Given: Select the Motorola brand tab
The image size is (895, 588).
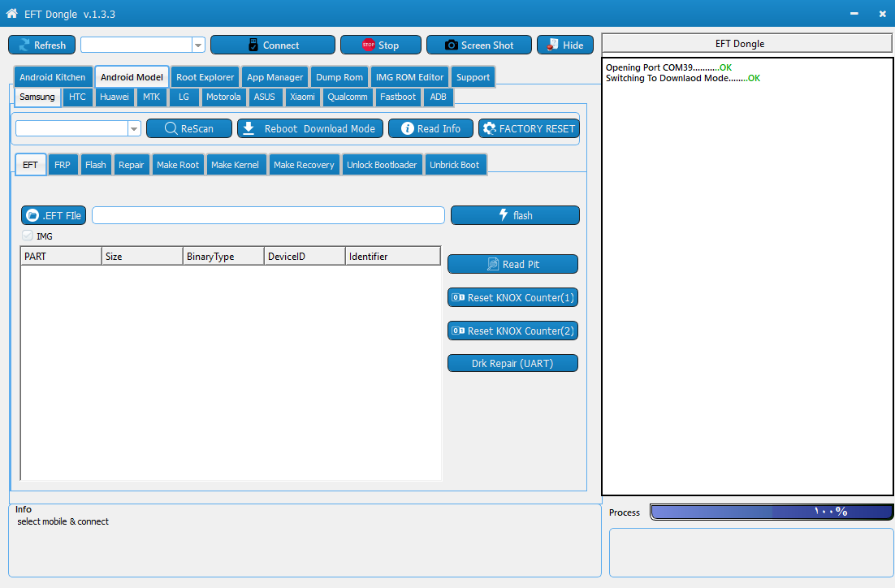Looking at the screenshot, I should click(223, 97).
